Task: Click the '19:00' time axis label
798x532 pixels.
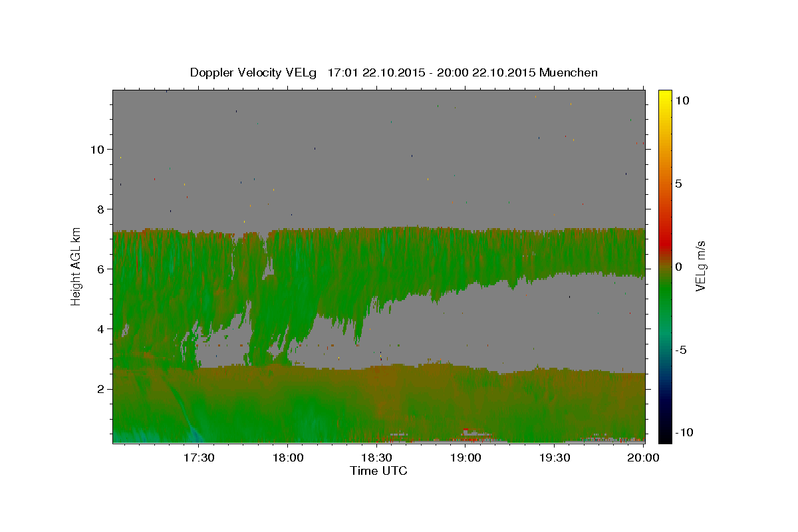Action: 465,458
